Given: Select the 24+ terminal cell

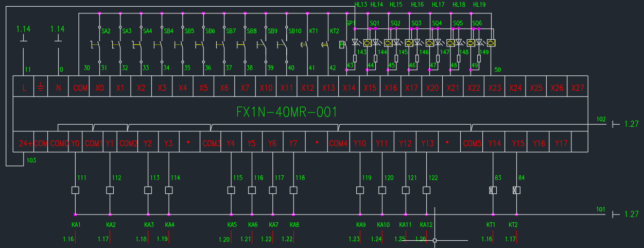Looking at the screenshot, I should coord(25,143).
